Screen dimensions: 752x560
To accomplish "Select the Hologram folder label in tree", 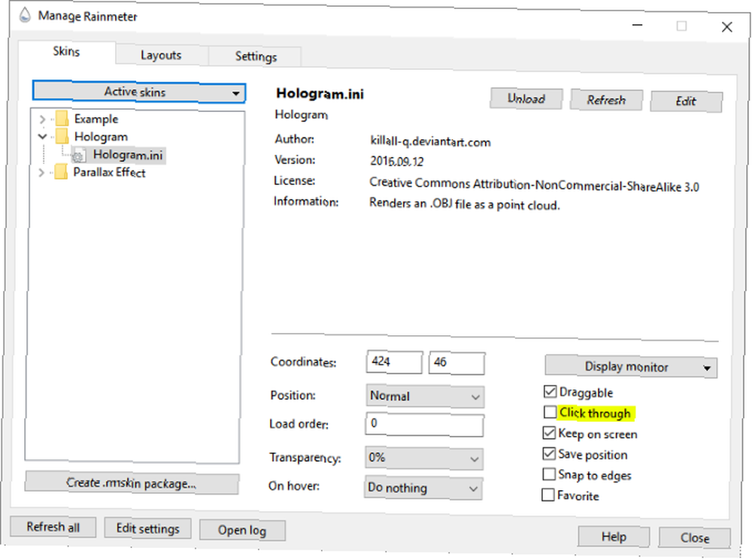I will pyautogui.click(x=101, y=137).
